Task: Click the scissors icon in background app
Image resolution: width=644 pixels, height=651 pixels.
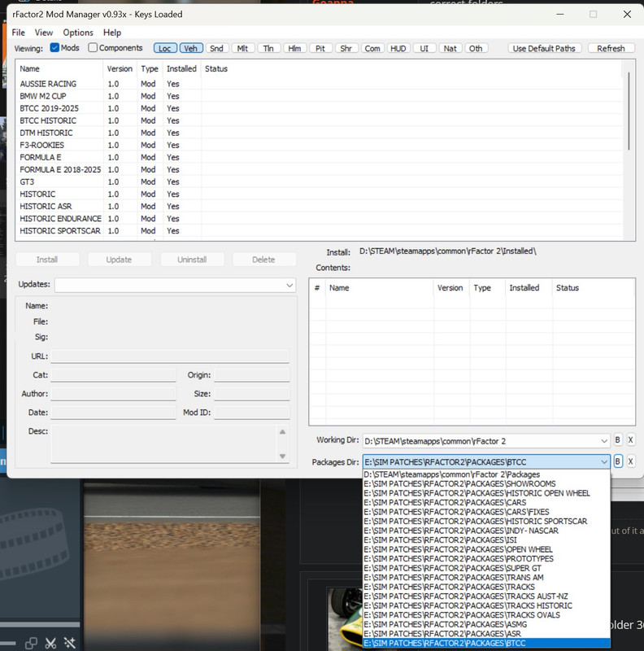Action: point(50,643)
